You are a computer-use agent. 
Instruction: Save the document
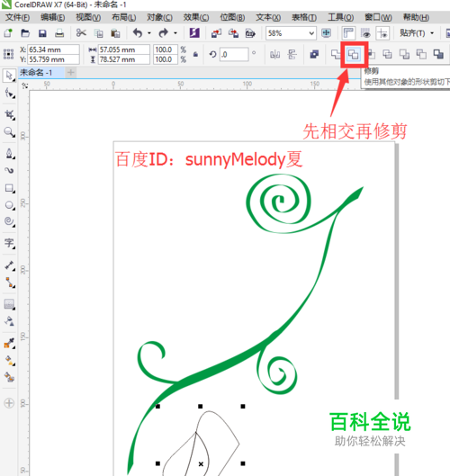42,32
